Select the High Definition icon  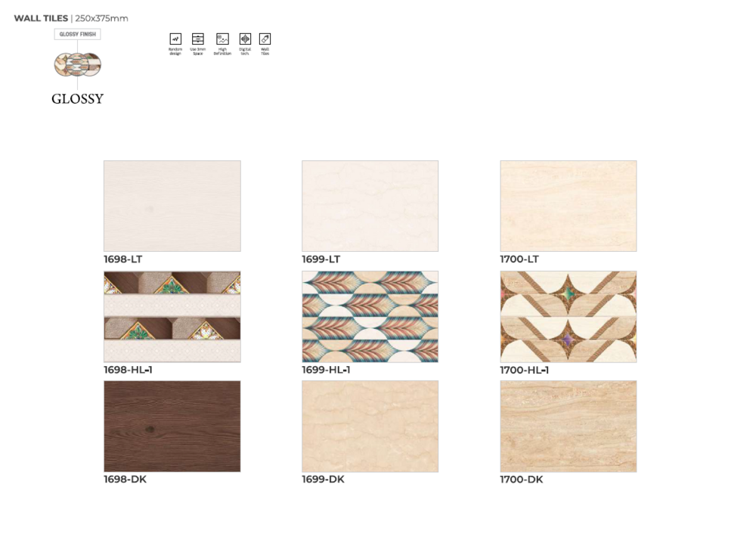click(222, 39)
